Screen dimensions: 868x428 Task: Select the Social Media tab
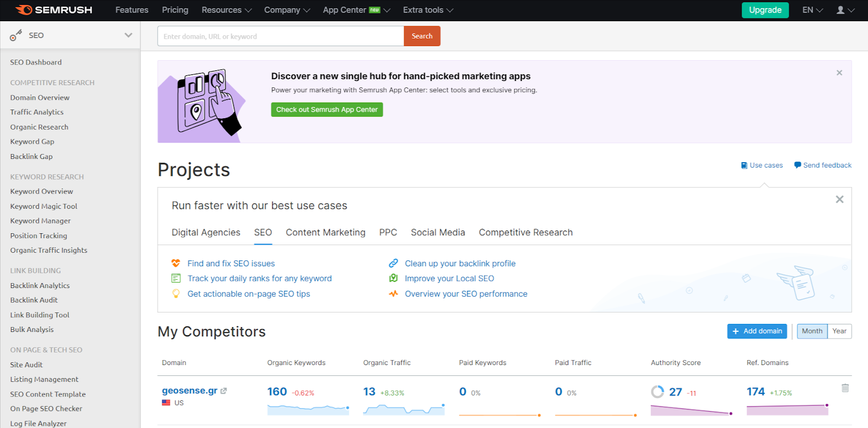click(438, 232)
